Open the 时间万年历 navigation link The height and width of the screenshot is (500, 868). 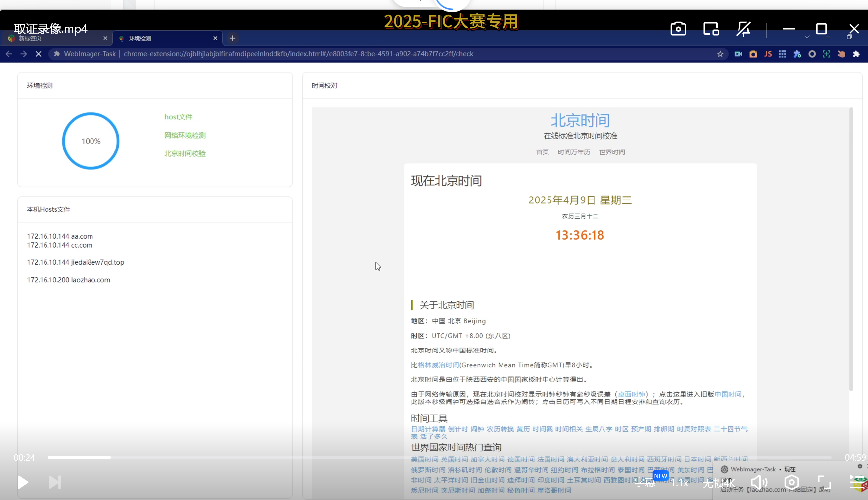(574, 152)
